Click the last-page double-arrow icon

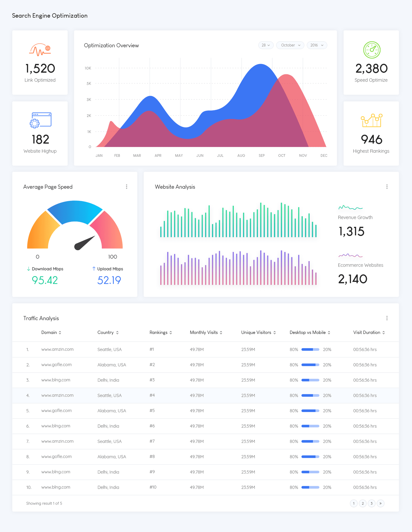(381, 503)
